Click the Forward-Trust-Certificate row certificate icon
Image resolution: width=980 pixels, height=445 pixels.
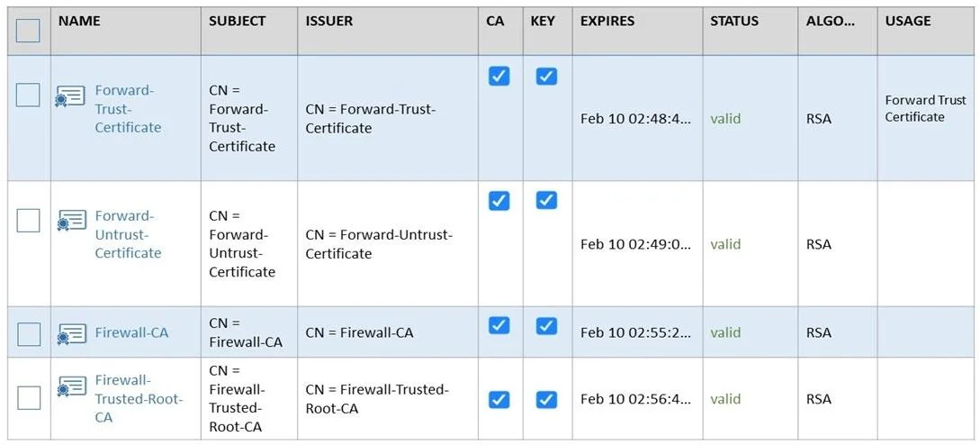(x=70, y=97)
